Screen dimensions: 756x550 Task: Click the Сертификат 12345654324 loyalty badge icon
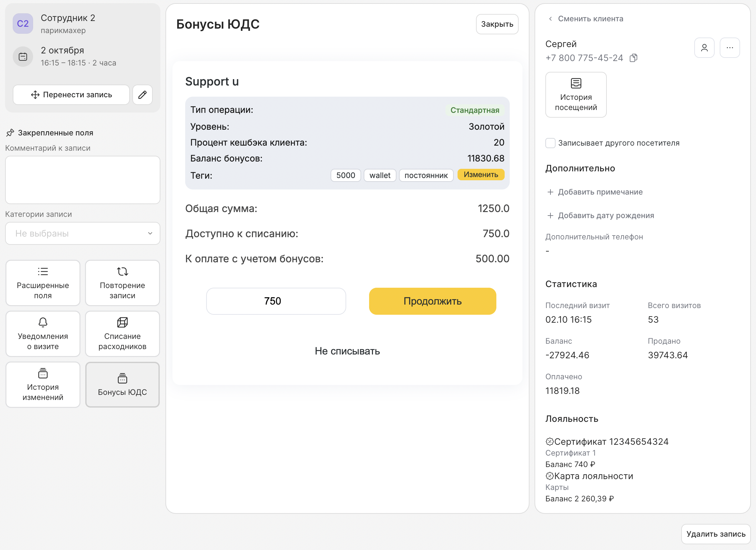[x=549, y=442]
